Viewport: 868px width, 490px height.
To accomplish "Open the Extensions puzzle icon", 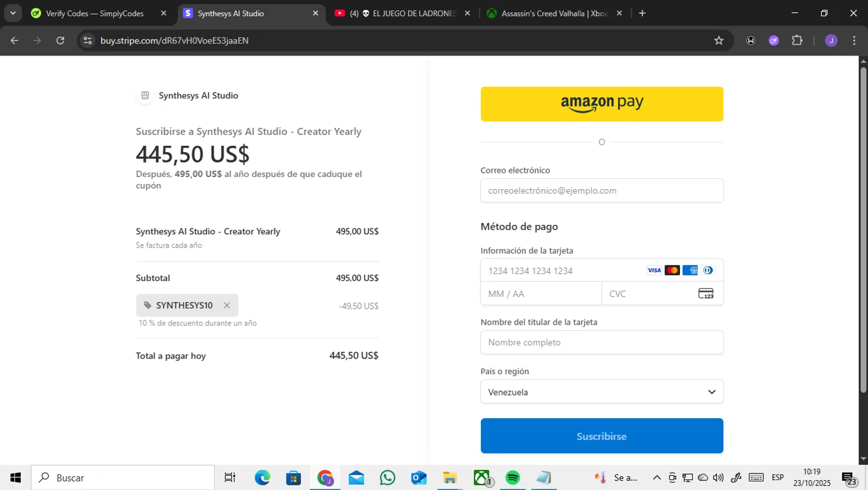I will pyautogui.click(x=797, y=40).
